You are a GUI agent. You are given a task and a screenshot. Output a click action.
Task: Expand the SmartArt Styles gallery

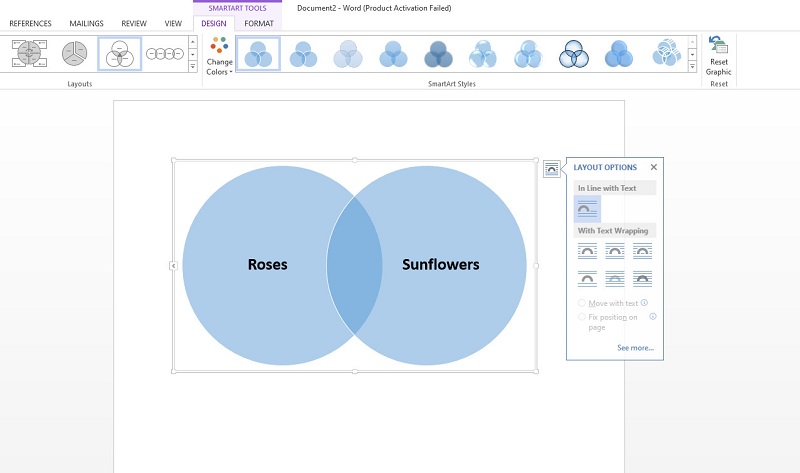coord(692,66)
